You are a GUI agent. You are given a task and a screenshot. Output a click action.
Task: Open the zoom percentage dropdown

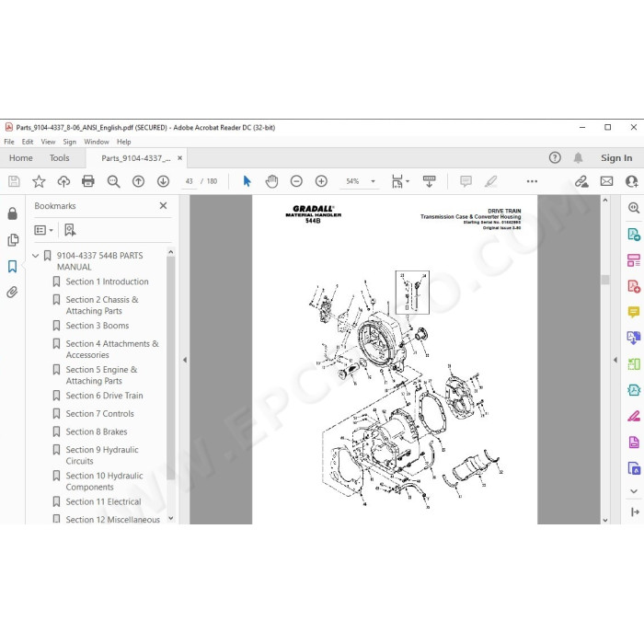click(x=373, y=181)
